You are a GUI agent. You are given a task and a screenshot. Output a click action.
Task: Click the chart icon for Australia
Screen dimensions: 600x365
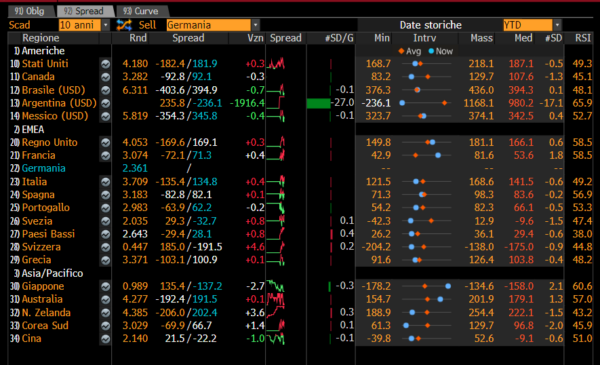105,300
